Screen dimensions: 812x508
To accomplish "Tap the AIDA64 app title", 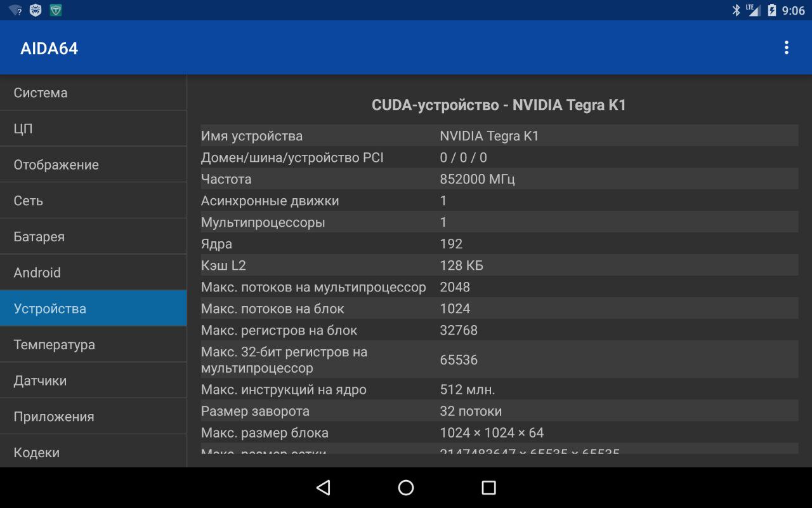I will click(49, 48).
